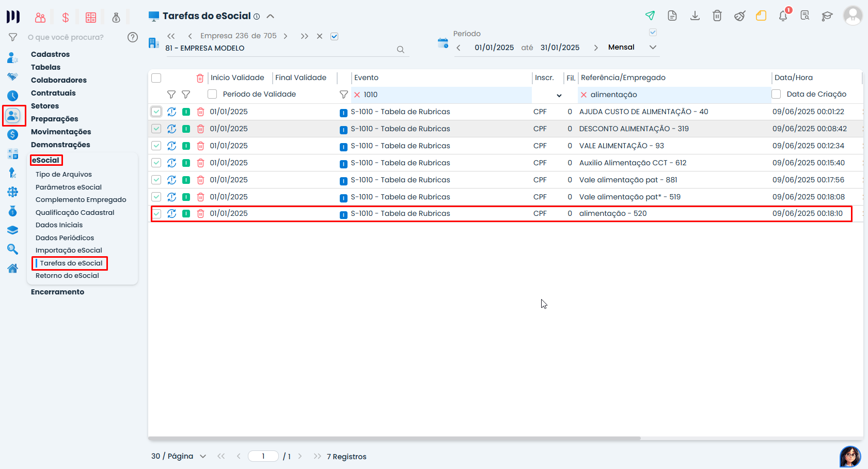Open the Mensal period dropdown
The image size is (868, 469).
653,47
